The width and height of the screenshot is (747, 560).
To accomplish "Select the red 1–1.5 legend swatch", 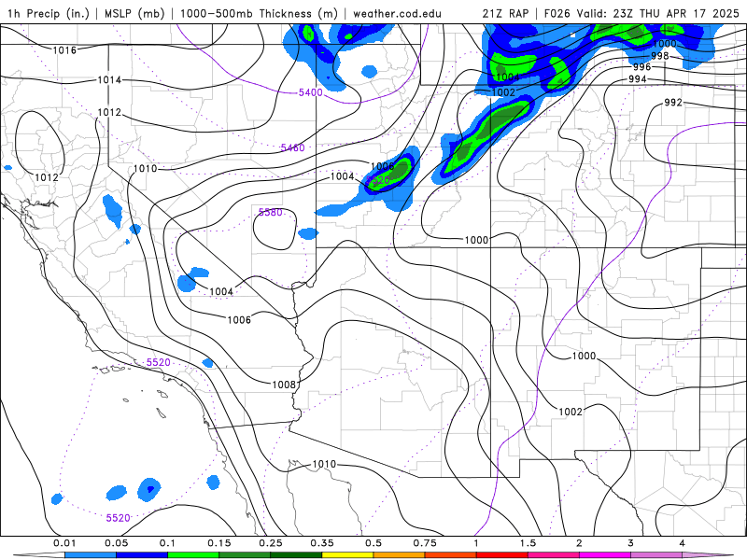I will coord(502,555).
